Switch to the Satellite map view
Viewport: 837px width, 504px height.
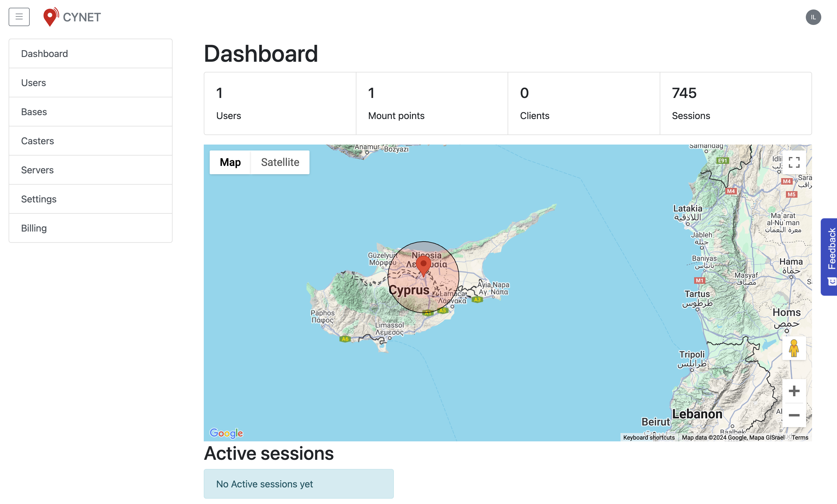(280, 162)
